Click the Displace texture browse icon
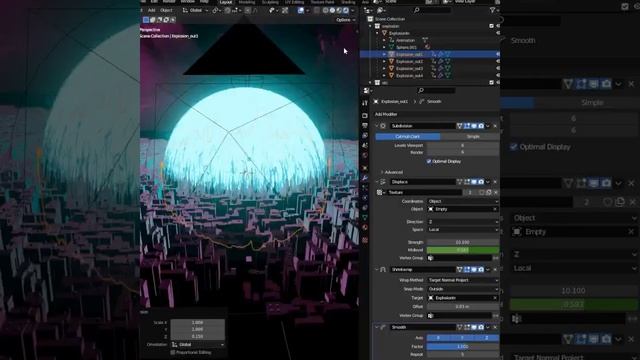Screen dimensions: 640x360 (380, 192)
